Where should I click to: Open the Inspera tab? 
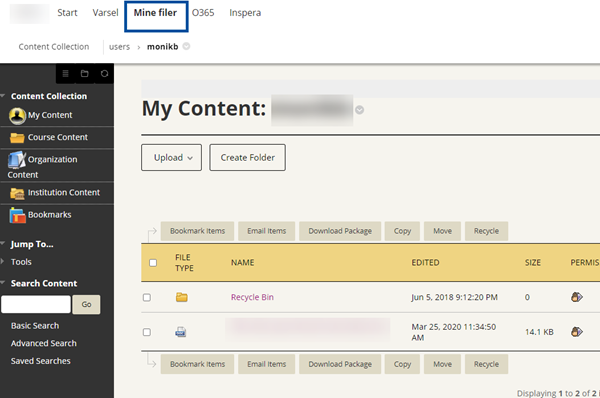click(245, 13)
